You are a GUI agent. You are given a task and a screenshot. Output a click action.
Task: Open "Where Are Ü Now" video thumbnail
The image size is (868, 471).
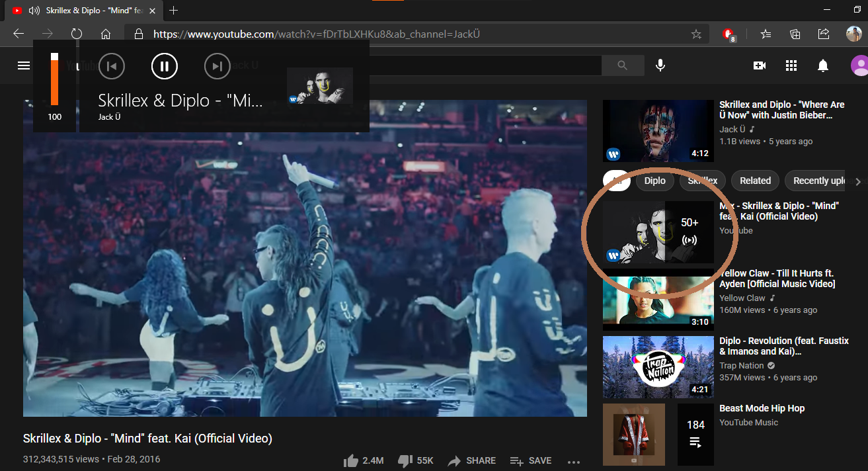tap(658, 131)
